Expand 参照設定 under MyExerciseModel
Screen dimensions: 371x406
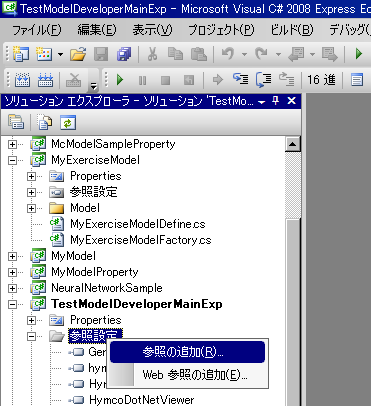[31, 192]
